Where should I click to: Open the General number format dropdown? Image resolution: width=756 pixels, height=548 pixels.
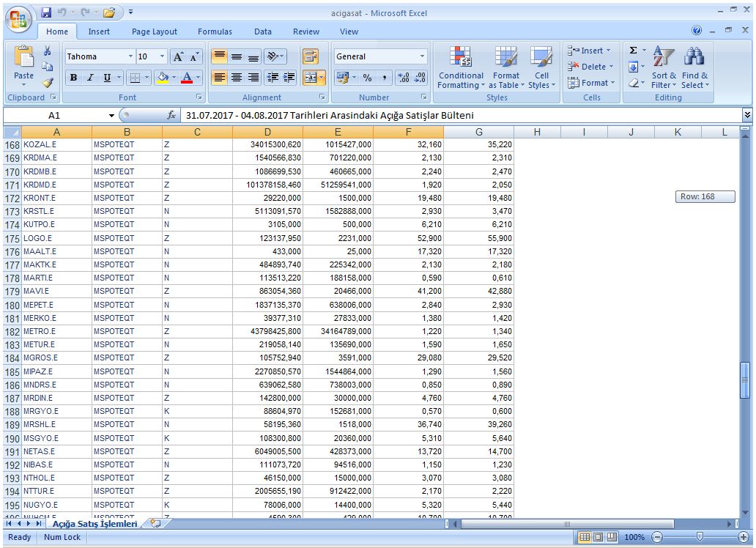point(423,56)
